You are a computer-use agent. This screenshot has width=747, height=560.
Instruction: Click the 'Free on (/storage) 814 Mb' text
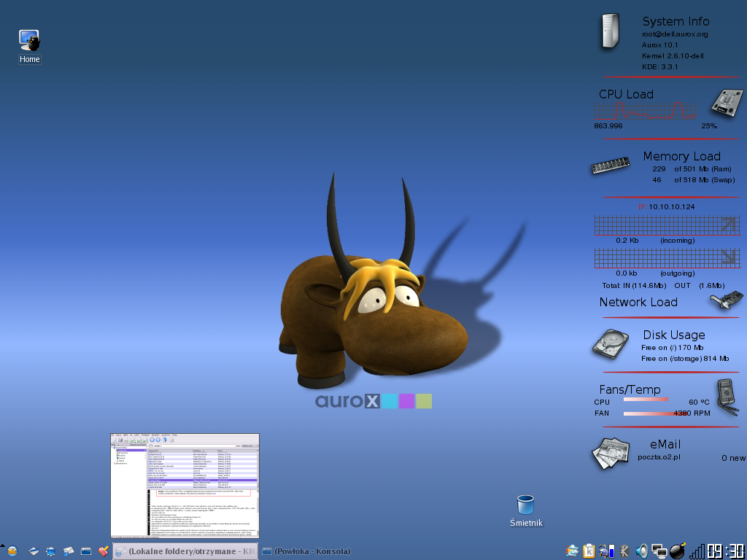(x=684, y=359)
